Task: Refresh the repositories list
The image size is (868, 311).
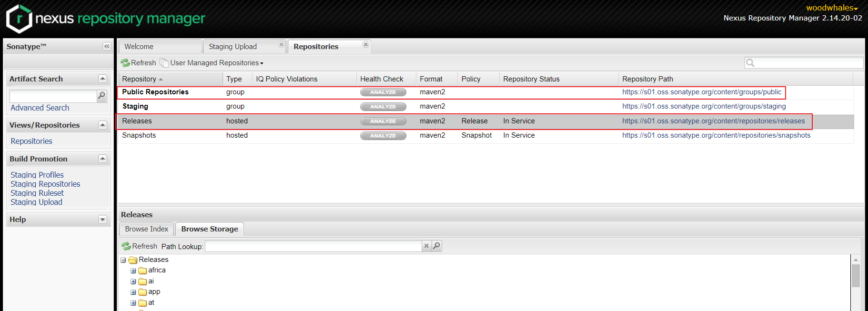Action: point(139,63)
